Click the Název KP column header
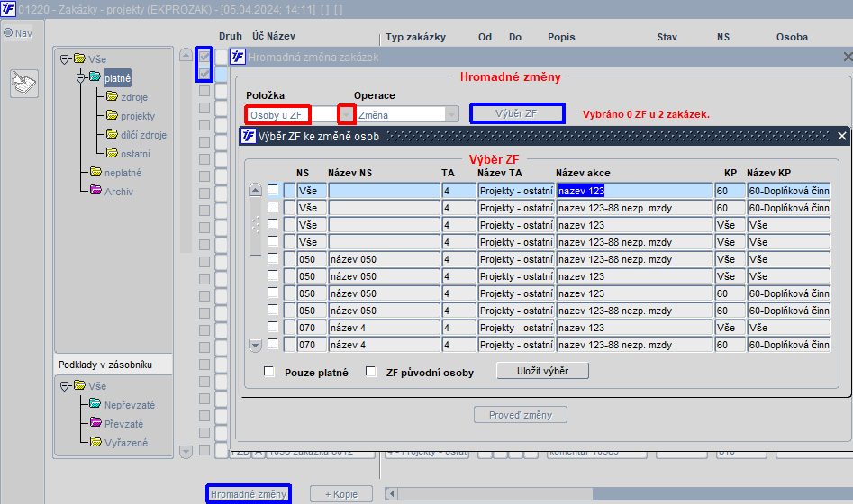Viewport: 853px width, 504px height. click(768, 173)
